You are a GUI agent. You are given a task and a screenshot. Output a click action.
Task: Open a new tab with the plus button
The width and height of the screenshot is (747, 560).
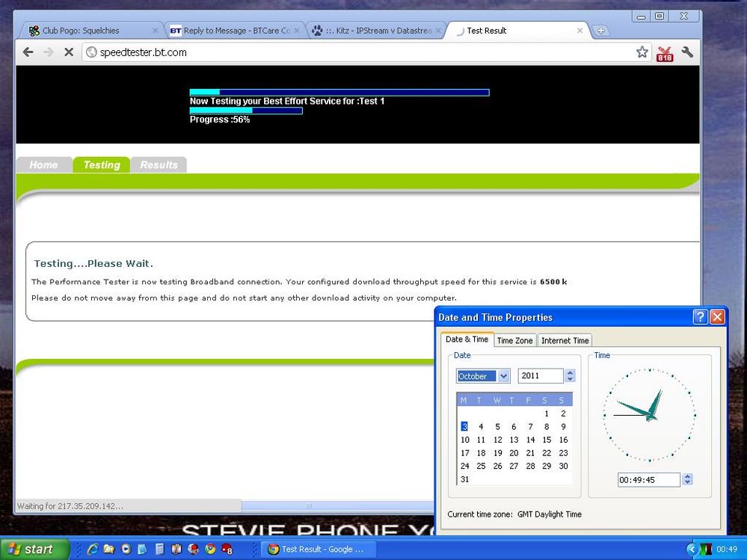tap(601, 31)
